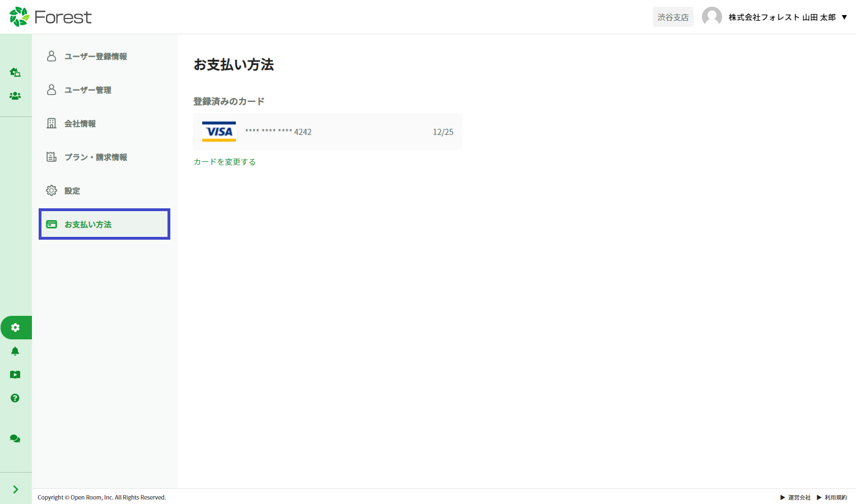The width and height of the screenshot is (856, 504).
Task: Open the chat bubbles icon
Action: click(x=15, y=438)
